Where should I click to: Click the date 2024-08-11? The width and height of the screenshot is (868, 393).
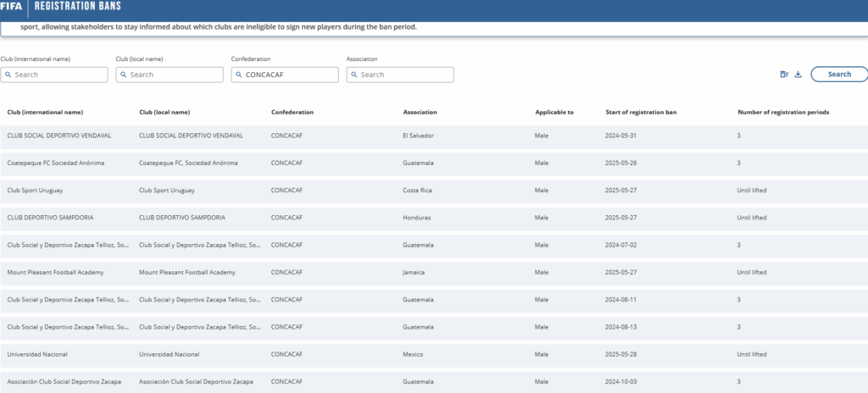[621, 300]
